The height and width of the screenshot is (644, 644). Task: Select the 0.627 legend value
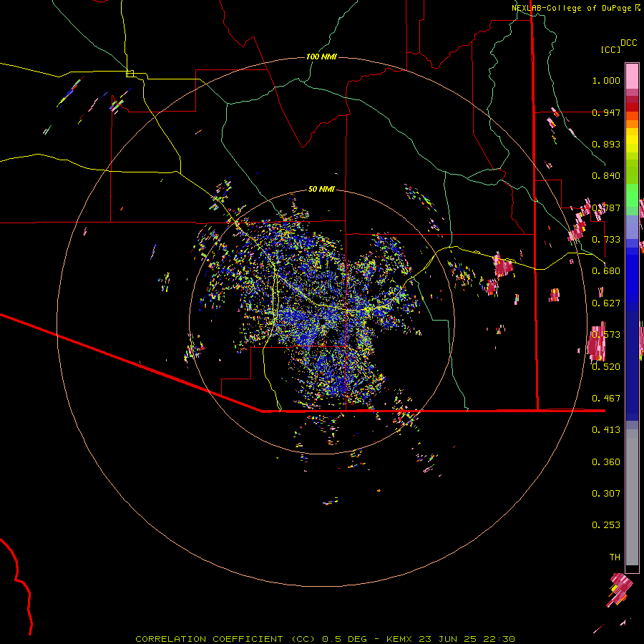click(x=606, y=303)
